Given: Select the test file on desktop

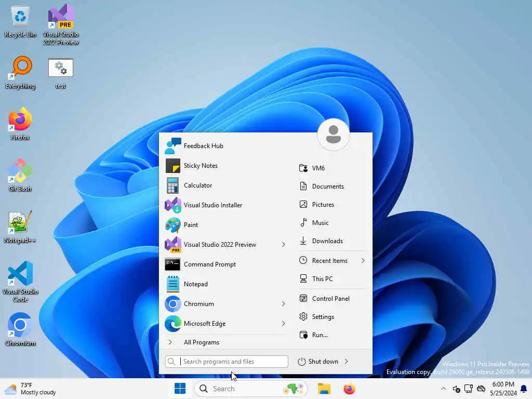Looking at the screenshot, I should click(60, 73).
